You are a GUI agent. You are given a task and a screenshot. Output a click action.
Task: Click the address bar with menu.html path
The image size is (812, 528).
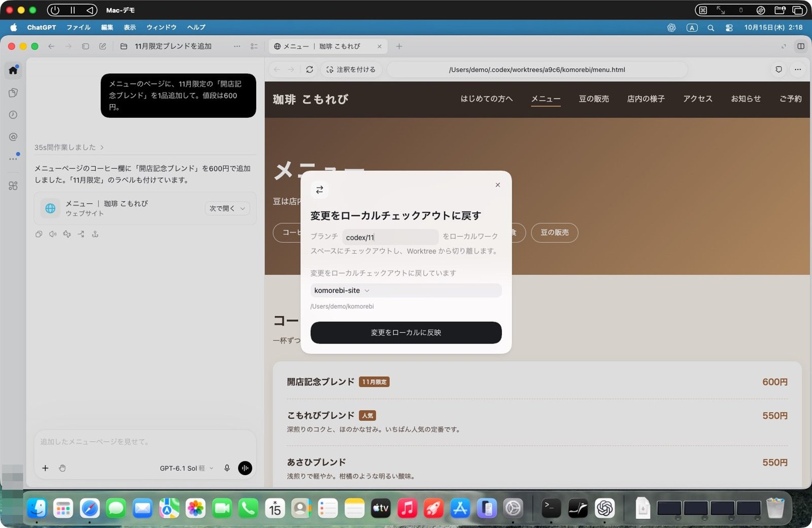[x=537, y=70]
